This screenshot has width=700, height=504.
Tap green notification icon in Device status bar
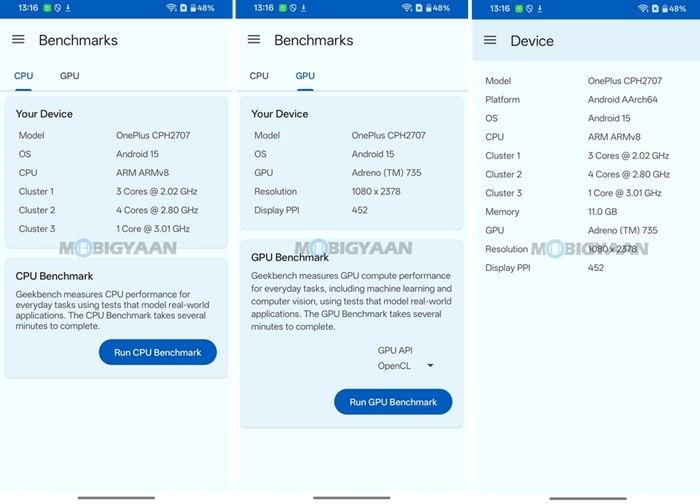point(518,8)
